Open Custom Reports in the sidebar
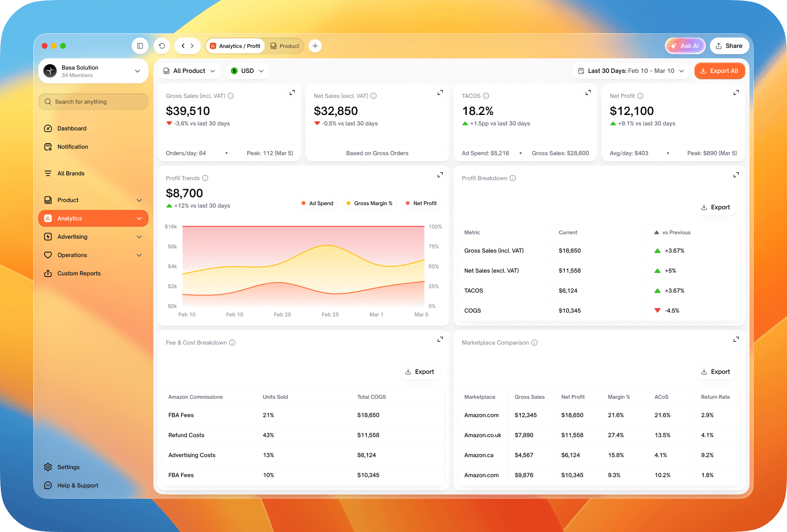 pyautogui.click(x=93, y=273)
